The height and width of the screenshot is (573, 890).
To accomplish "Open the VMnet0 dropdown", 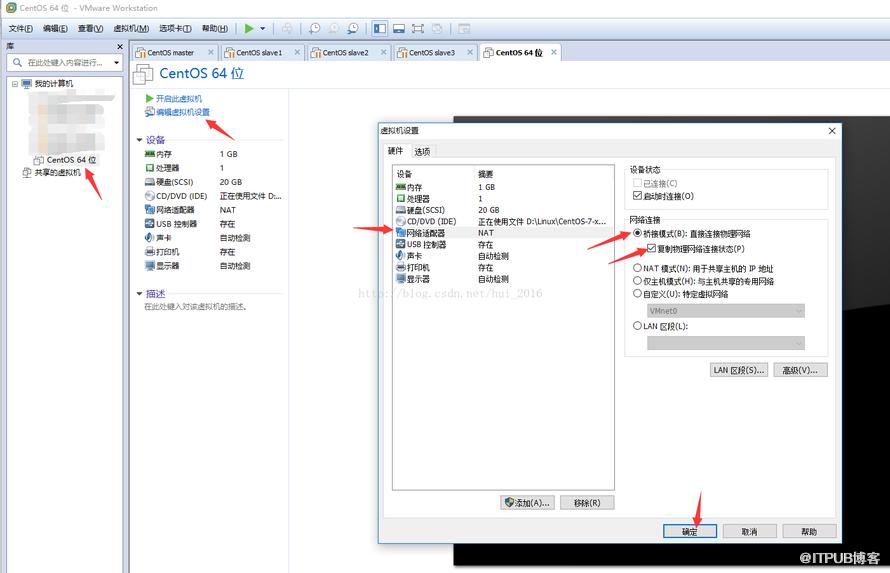I will [725, 311].
